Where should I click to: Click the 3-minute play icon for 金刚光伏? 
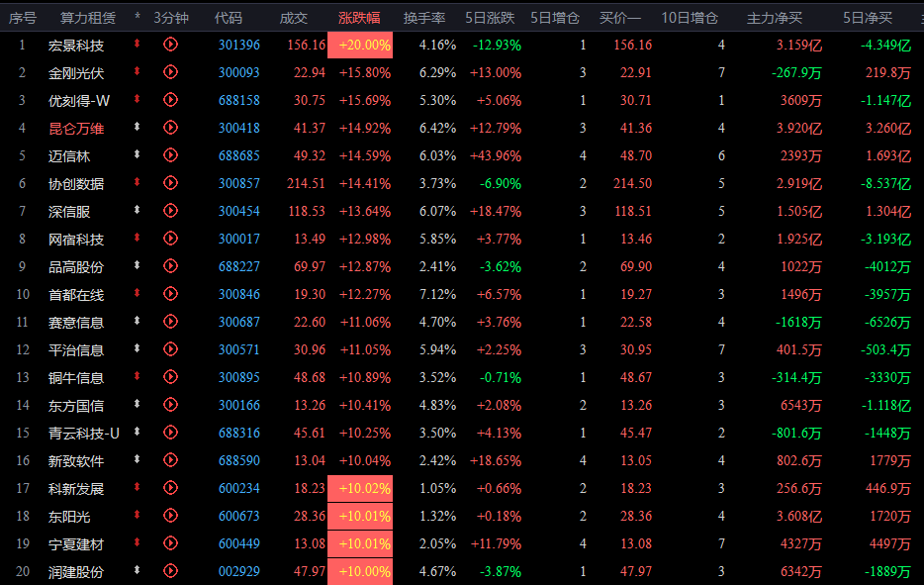click(x=170, y=72)
